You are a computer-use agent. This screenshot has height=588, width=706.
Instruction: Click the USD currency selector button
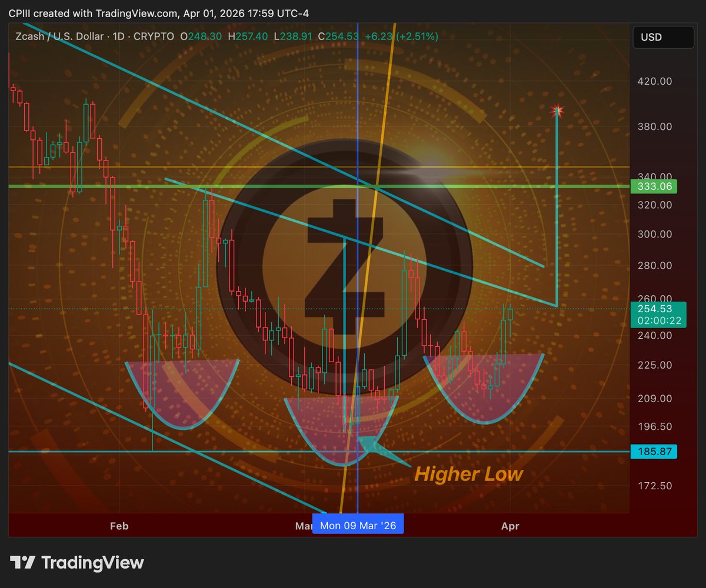click(x=663, y=38)
